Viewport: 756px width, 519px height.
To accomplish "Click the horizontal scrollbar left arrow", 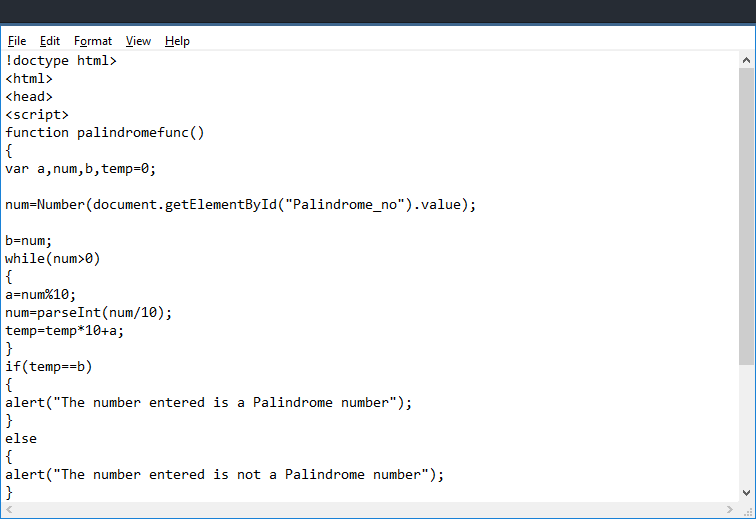I will point(9,509).
